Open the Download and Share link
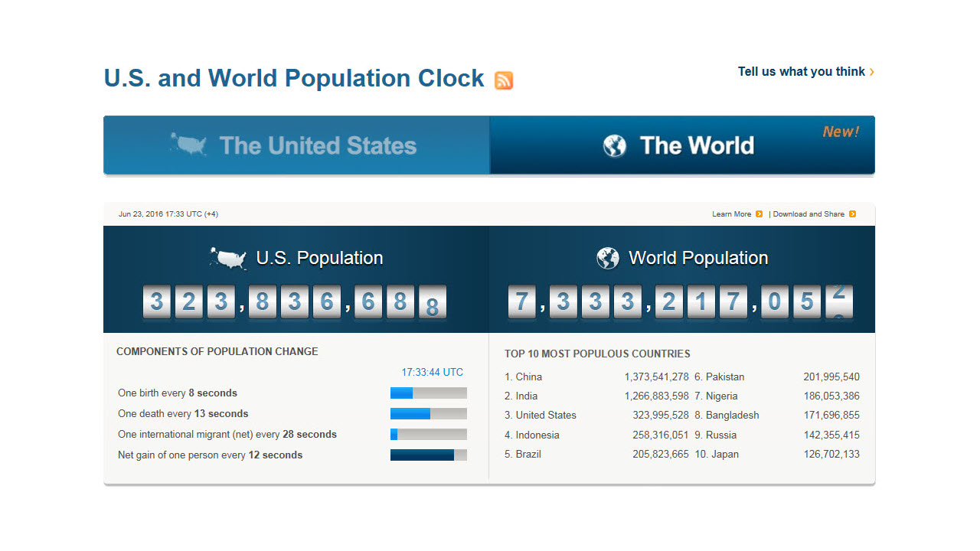Viewport: 980px width, 551px height. point(808,214)
